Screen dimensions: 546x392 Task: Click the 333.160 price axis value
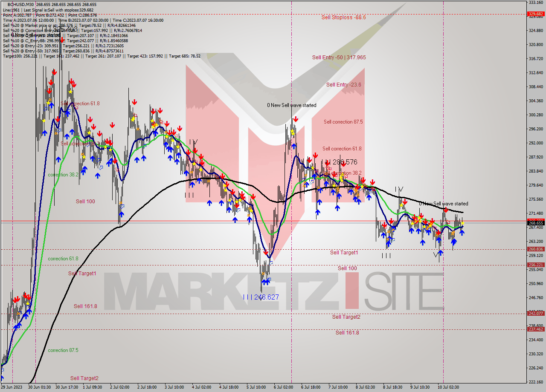(536, 3)
